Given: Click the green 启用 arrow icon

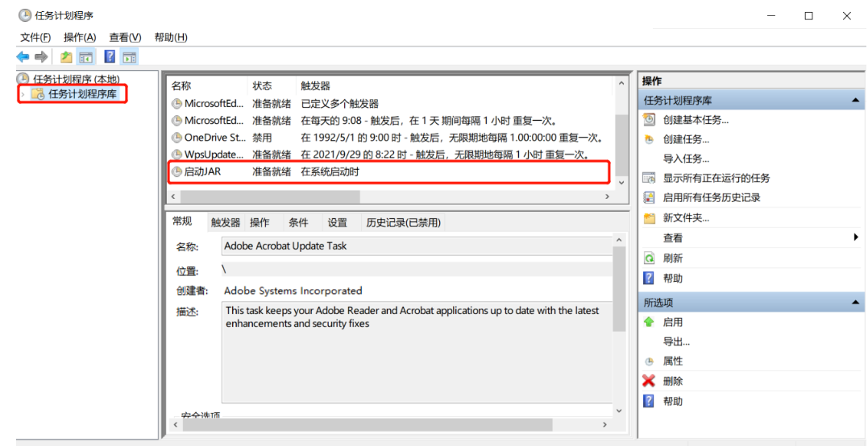Looking at the screenshot, I should pyautogui.click(x=649, y=322).
